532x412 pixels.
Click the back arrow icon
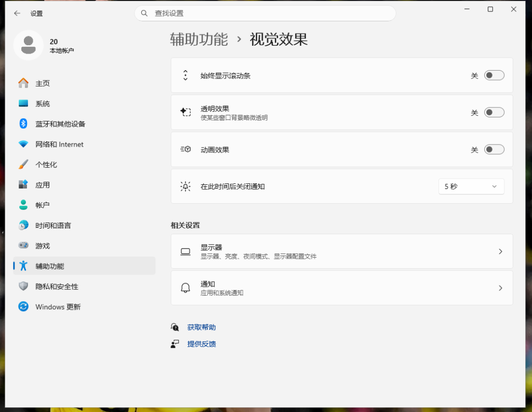pyautogui.click(x=17, y=13)
